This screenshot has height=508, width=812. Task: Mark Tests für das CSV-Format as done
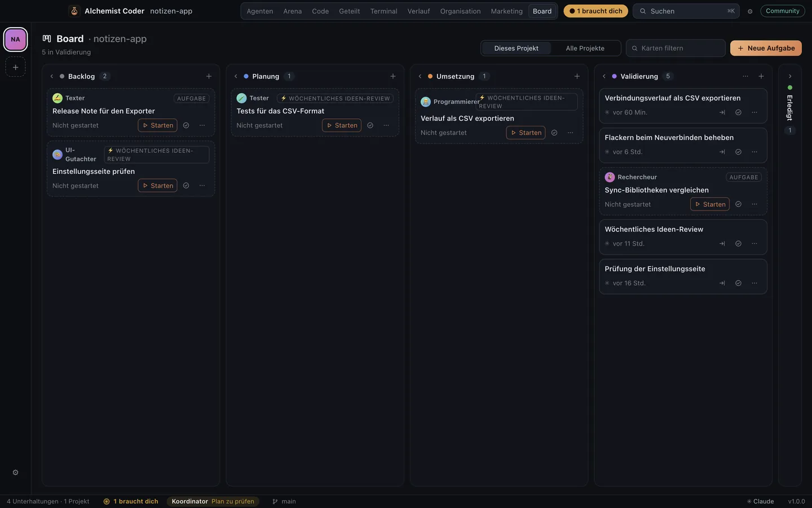point(370,125)
